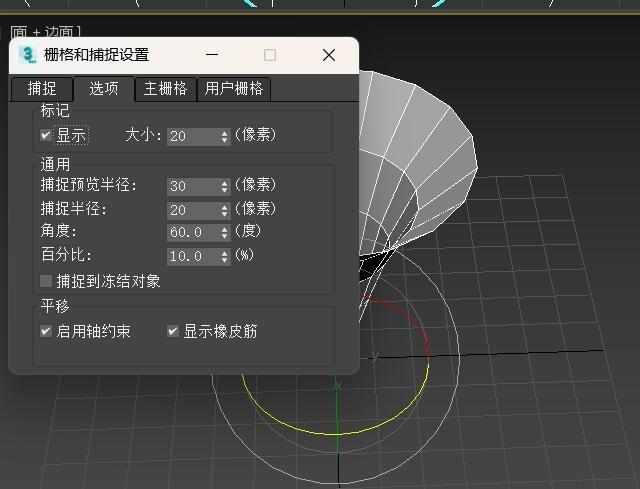Select the 百分比 field showing 10.0

point(192,257)
